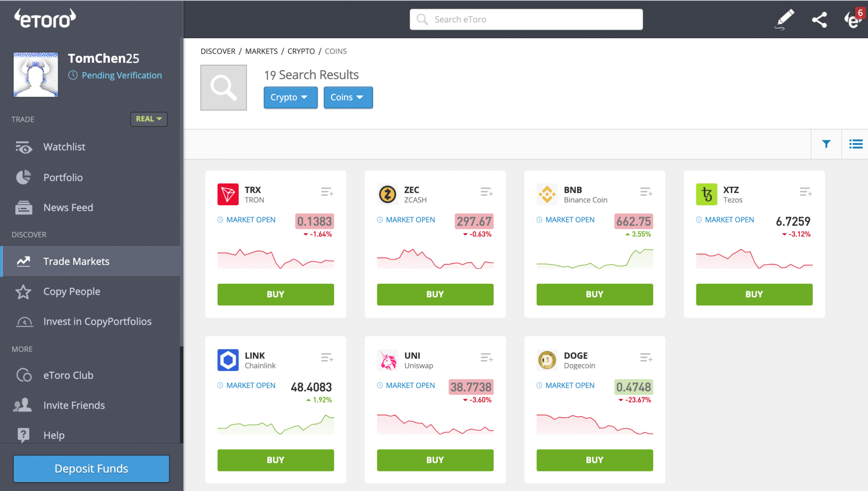868x491 pixels.
Task: Click CRYPTO breadcrumb link
Action: coord(301,51)
